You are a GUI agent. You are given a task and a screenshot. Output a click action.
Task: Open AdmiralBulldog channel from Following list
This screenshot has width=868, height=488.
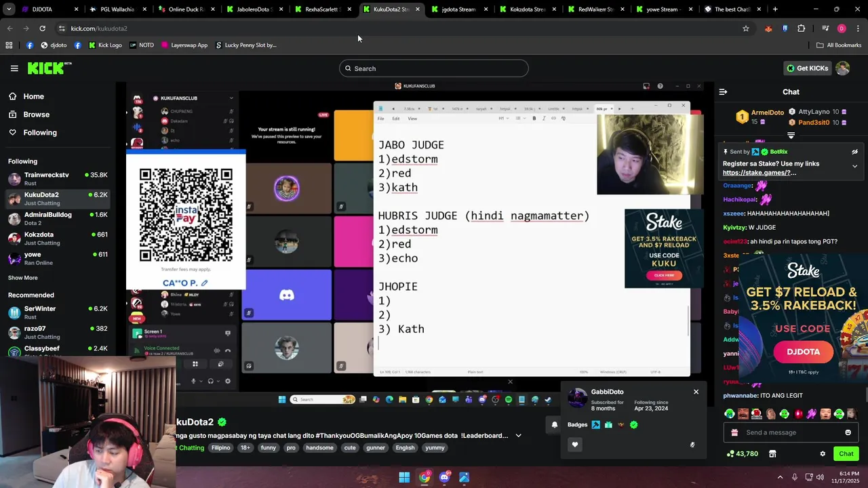[x=58, y=218]
